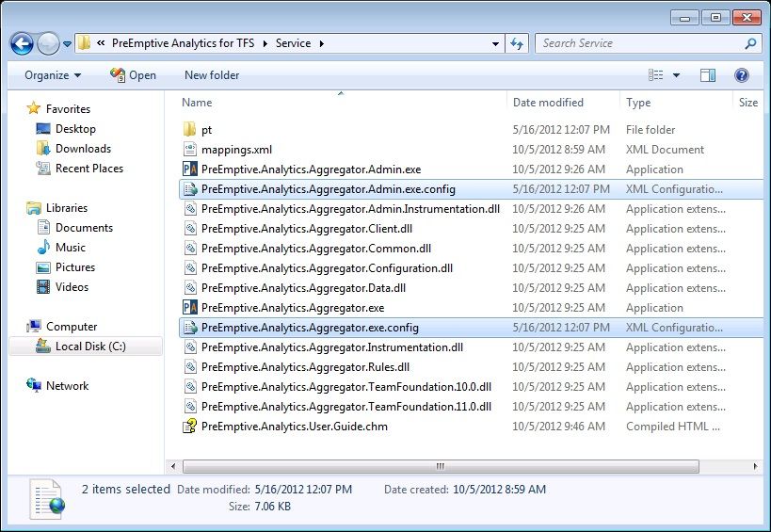
Task: Click Aggregator.Instrumentation.dll file icon
Action: pyautogui.click(x=190, y=347)
